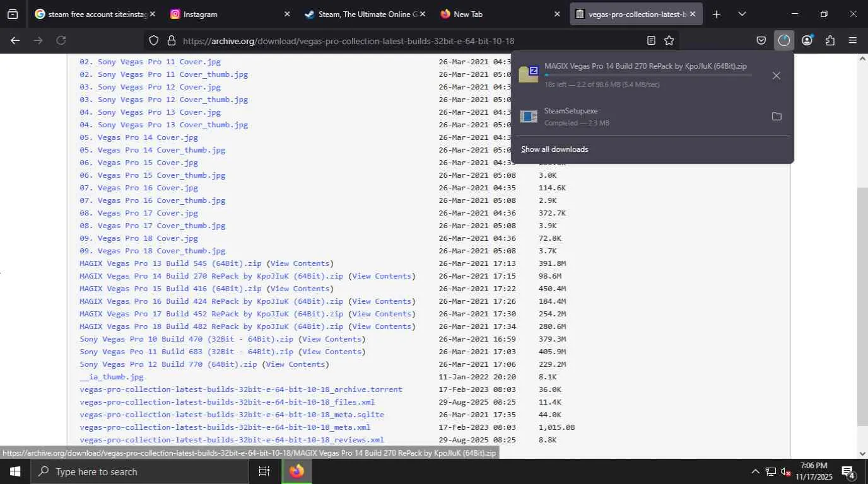Switch to the New Tab tab

click(500, 14)
